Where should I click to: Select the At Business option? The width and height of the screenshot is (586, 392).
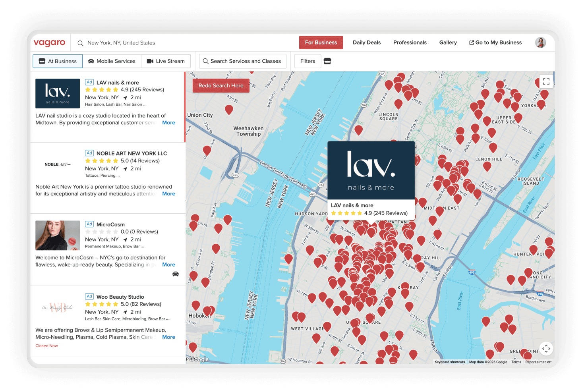click(x=58, y=61)
